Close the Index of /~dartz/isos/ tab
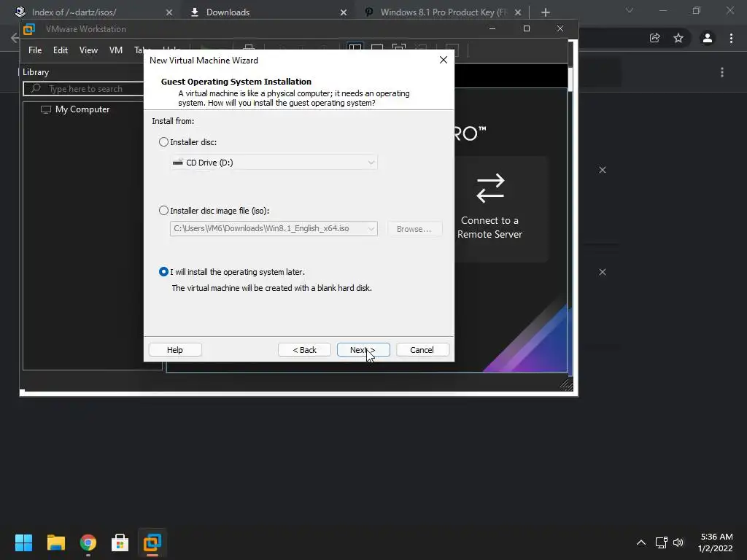This screenshot has height=560, width=747. click(x=169, y=12)
